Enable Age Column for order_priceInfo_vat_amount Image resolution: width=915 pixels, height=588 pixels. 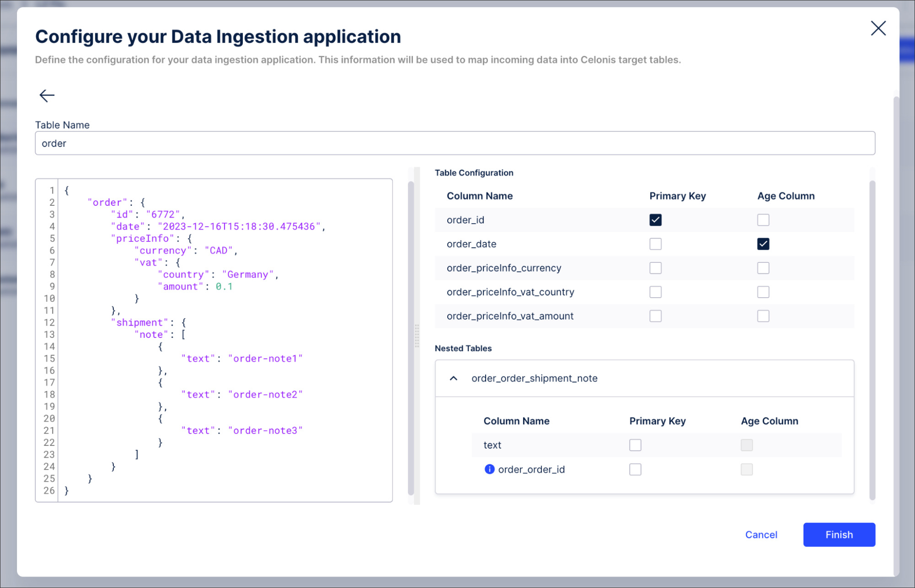[x=763, y=316]
